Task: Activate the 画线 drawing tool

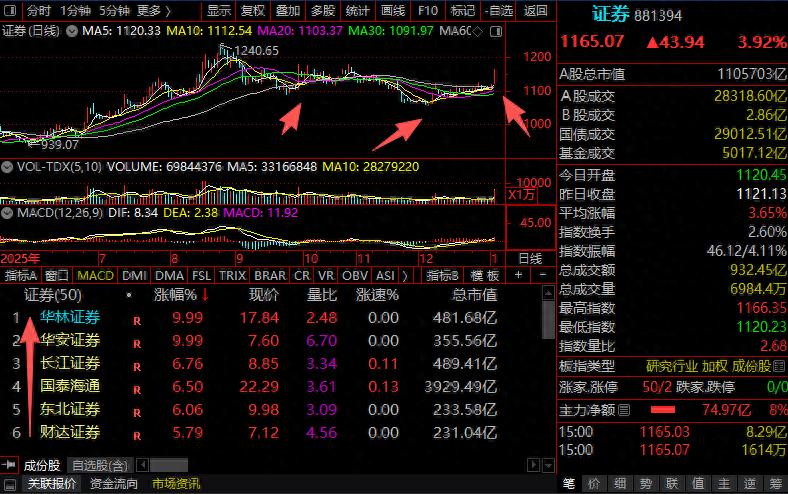Action: tap(392, 11)
